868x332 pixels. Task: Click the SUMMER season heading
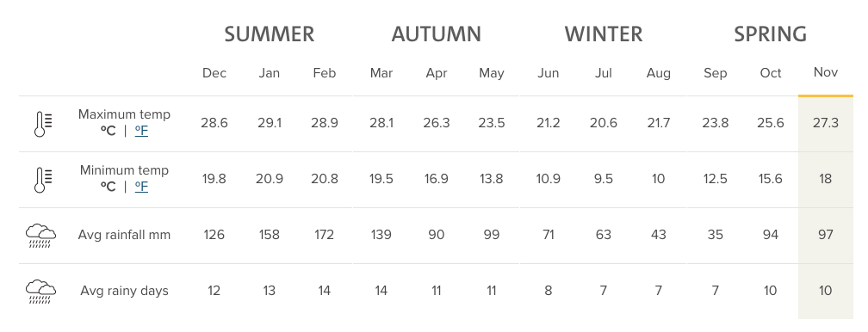[269, 34]
